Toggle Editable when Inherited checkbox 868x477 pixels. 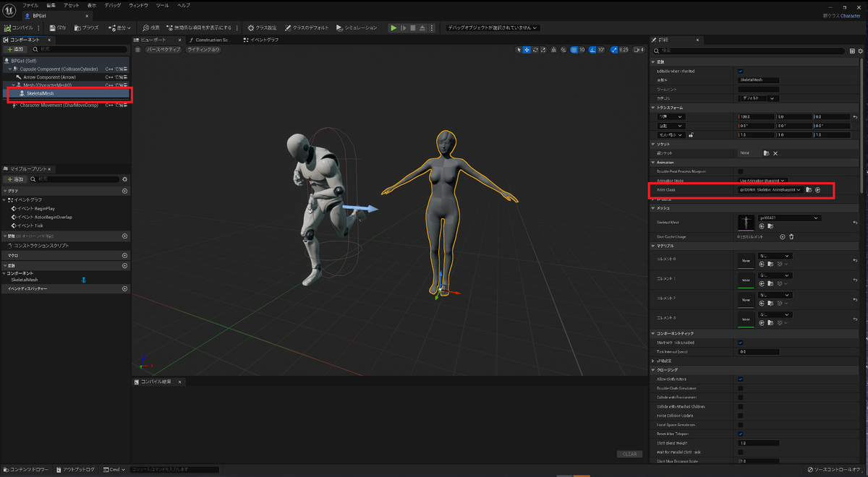pyautogui.click(x=740, y=72)
